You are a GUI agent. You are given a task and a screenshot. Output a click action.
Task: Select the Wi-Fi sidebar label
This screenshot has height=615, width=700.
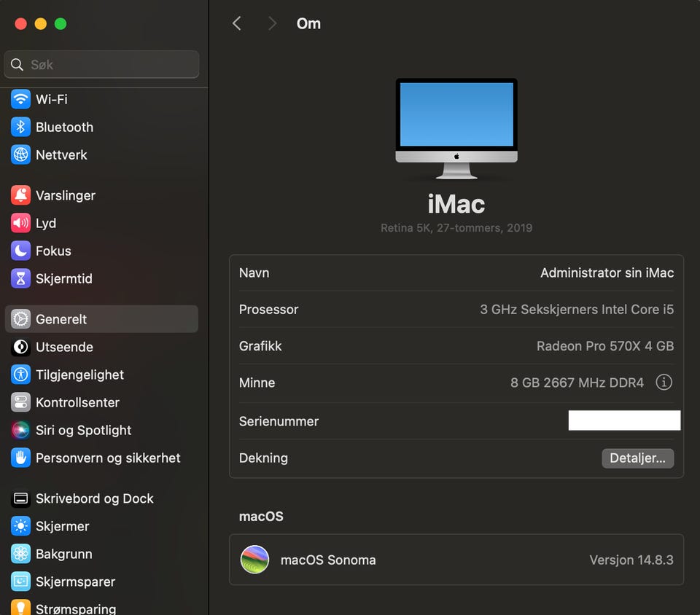click(51, 99)
